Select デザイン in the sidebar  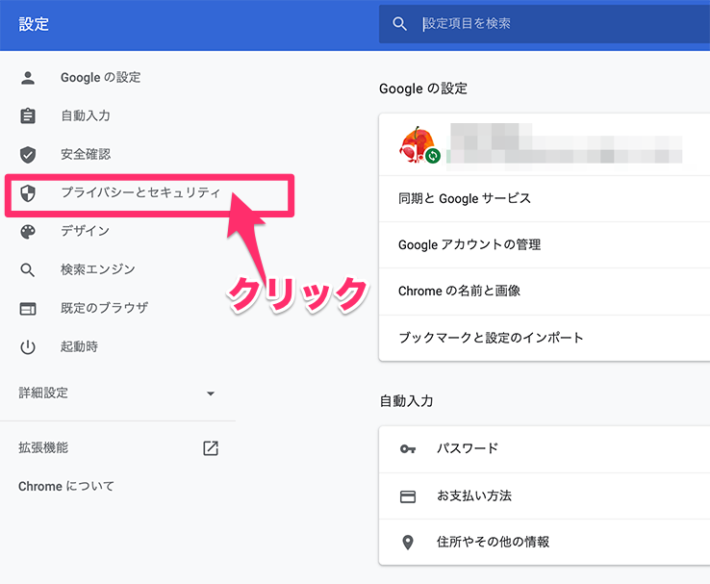click(85, 231)
